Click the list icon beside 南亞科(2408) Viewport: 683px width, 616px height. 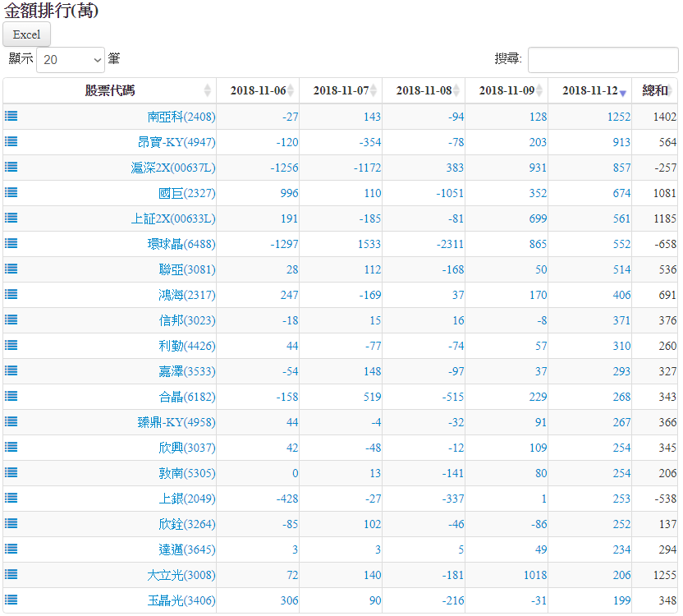[x=11, y=116]
